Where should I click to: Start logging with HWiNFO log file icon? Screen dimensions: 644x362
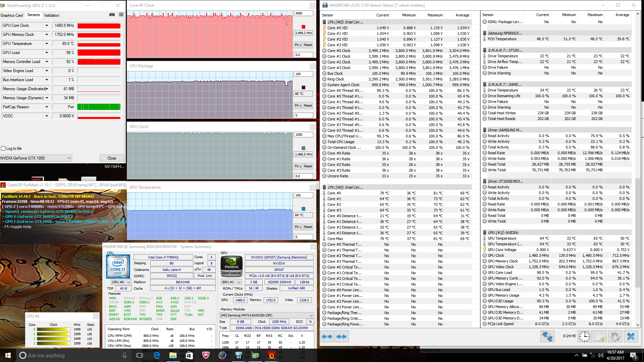click(x=600, y=336)
